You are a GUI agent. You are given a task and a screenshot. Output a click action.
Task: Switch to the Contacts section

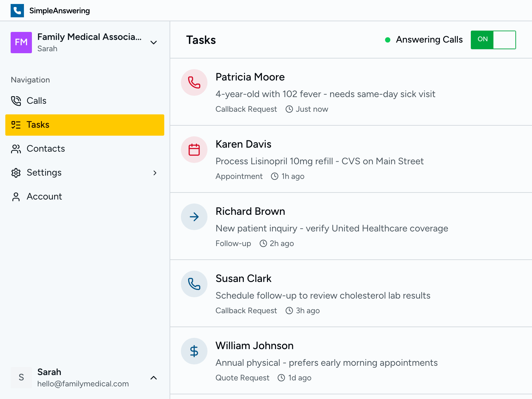click(x=46, y=149)
